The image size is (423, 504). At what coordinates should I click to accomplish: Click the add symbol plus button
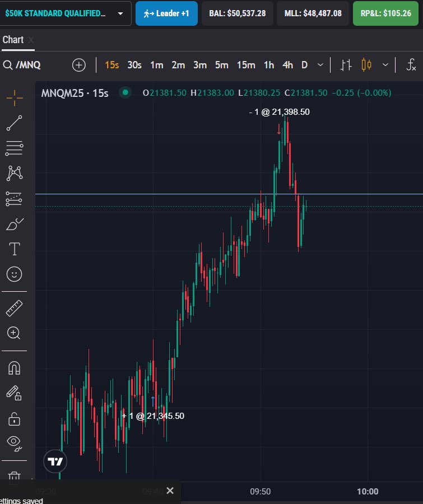click(x=79, y=65)
